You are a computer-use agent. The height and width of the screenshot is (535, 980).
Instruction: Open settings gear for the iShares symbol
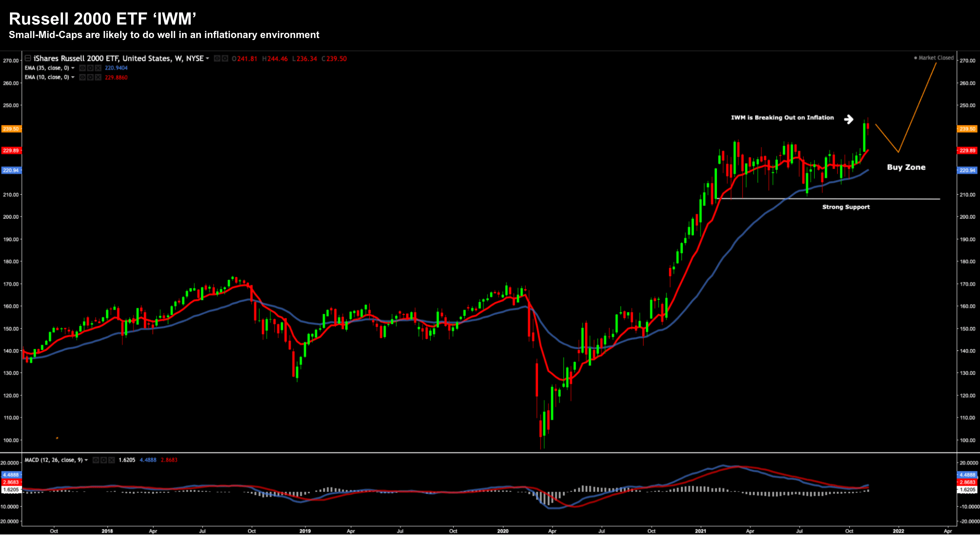[x=225, y=59]
